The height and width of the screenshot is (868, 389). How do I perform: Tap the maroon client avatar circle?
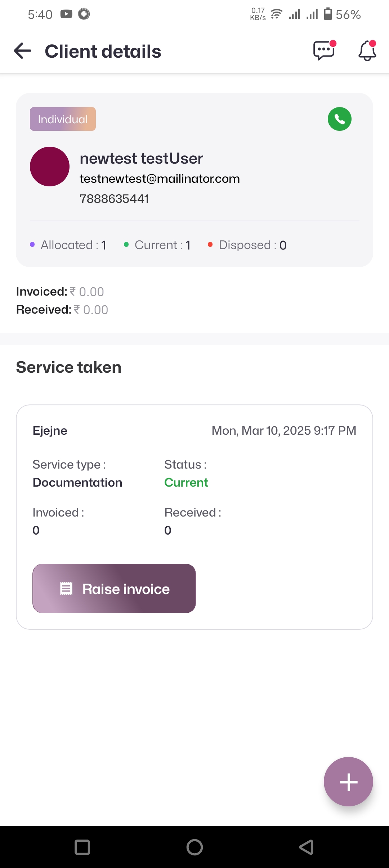(x=50, y=167)
